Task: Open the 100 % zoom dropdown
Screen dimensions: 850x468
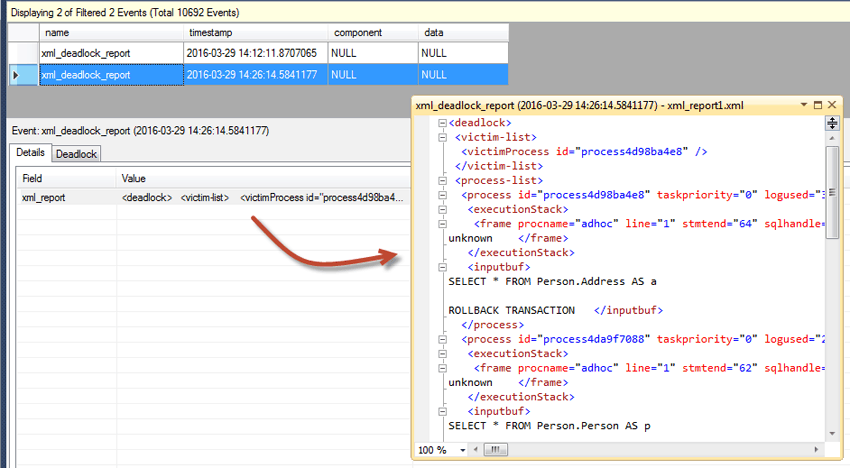Action: point(462,450)
